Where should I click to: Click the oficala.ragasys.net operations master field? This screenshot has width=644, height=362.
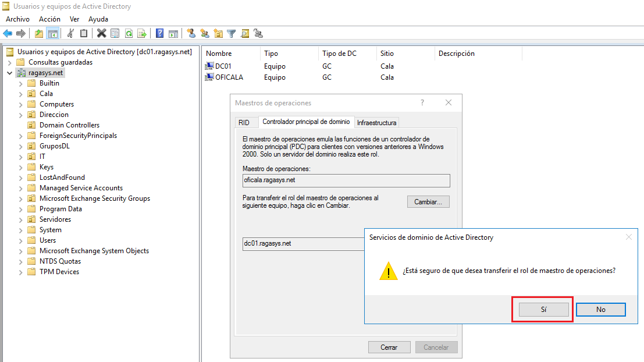click(346, 180)
